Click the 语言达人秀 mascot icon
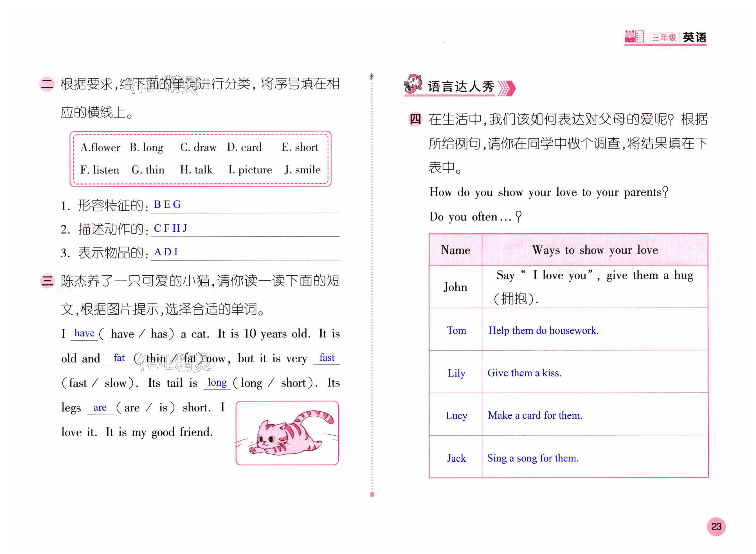 click(413, 84)
